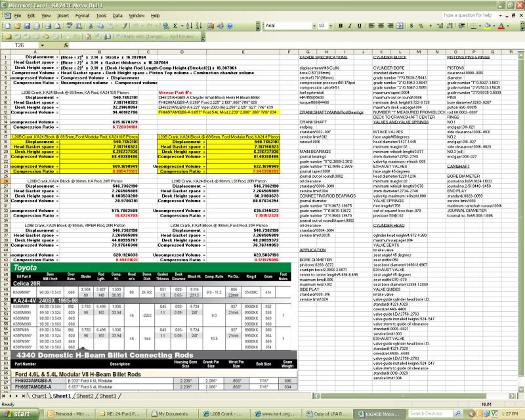Toggle Italic formatting
The image size is (525, 420).
(x=350, y=26)
